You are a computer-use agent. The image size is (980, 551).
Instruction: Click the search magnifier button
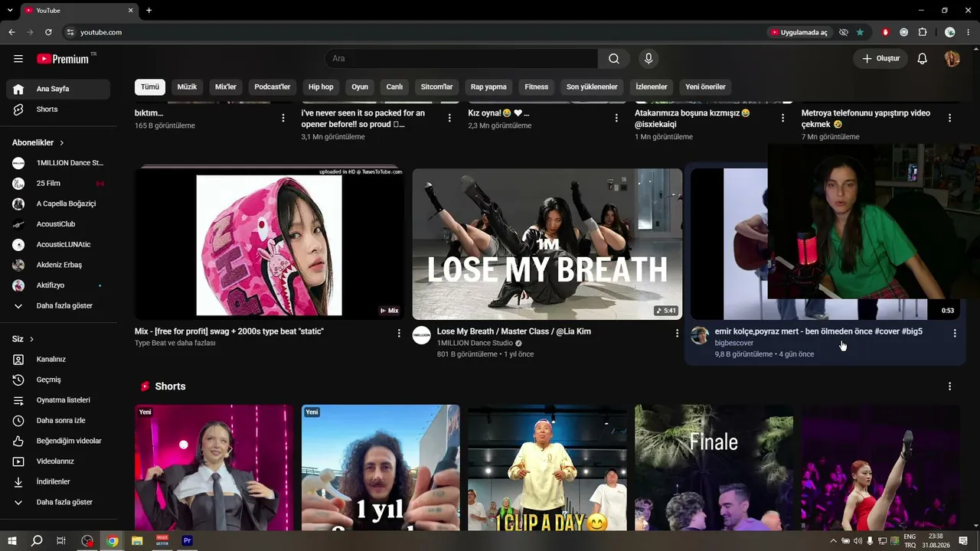(x=614, y=59)
